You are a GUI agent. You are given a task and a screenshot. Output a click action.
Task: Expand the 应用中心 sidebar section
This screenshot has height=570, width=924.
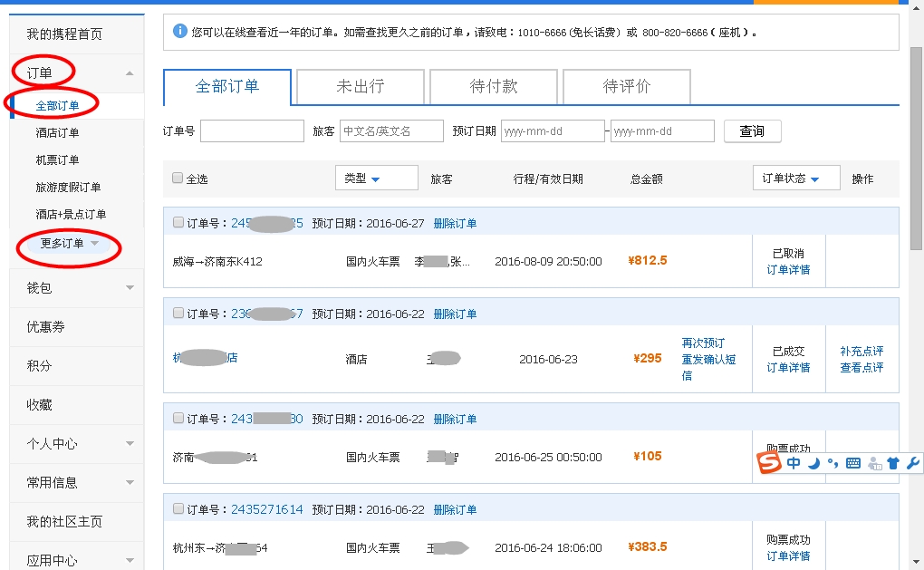[130, 560]
